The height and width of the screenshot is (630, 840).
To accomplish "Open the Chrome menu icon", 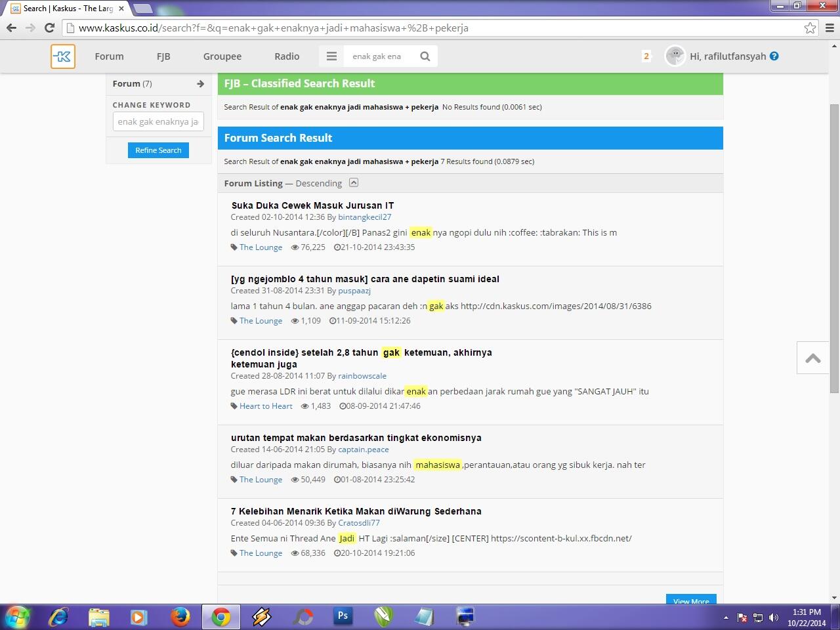I will 830,28.
